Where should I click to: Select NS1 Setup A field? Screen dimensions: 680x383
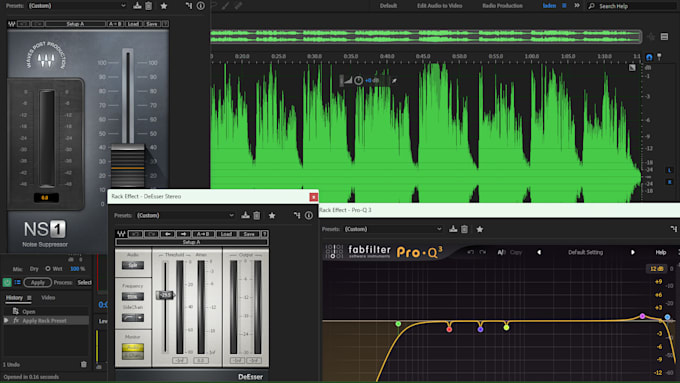coord(75,24)
